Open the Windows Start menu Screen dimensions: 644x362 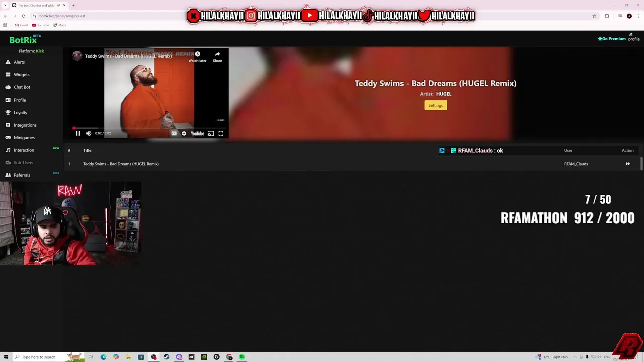click(6, 357)
